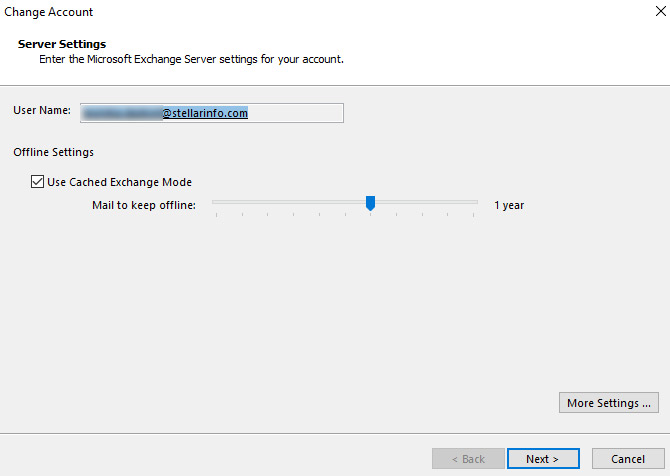Click the leftmost tick of offline slider
The height and width of the screenshot is (476, 670).
pyautogui.click(x=215, y=214)
